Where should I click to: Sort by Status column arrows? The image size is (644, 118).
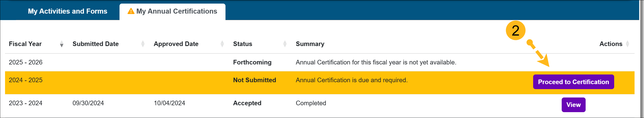(285, 44)
